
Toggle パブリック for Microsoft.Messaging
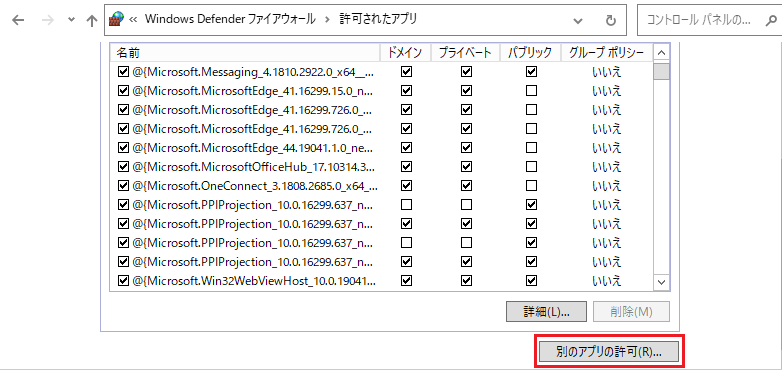coord(532,72)
